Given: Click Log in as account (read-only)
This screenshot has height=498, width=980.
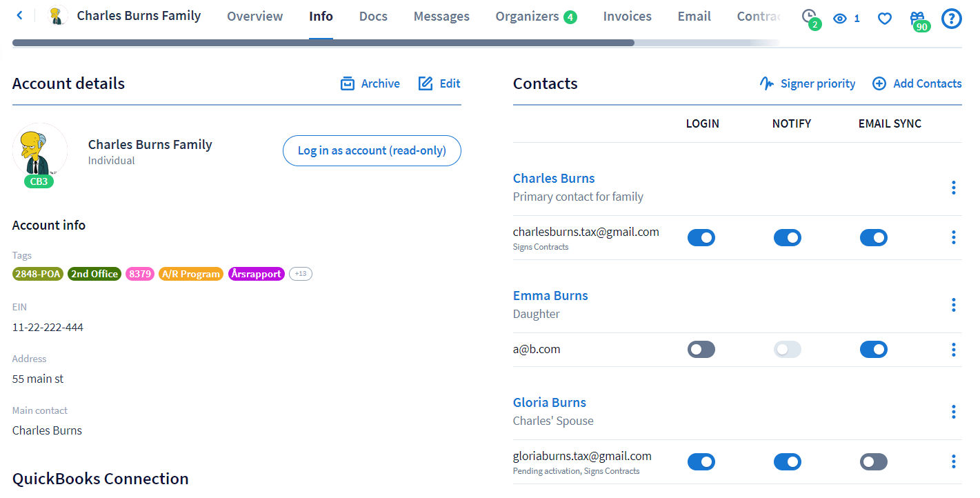Looking at the screenshot, I should (x=372, y=150).
